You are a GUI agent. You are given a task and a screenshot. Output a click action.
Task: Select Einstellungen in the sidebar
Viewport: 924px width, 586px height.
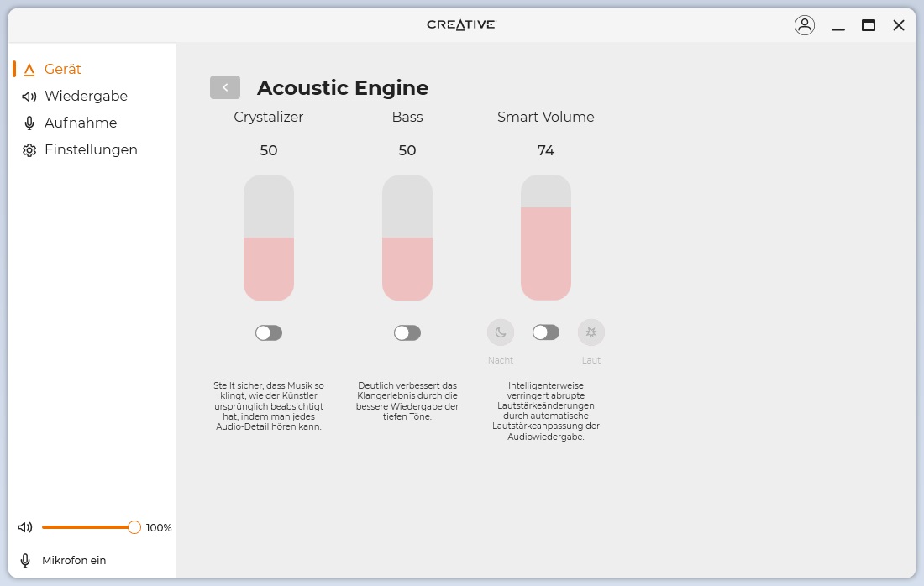[x=91, y=149]
